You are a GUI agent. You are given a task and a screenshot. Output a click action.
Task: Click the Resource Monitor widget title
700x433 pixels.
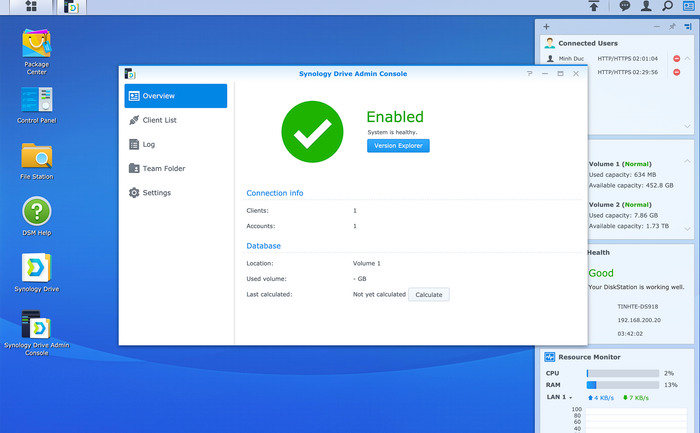click(589, 357)
